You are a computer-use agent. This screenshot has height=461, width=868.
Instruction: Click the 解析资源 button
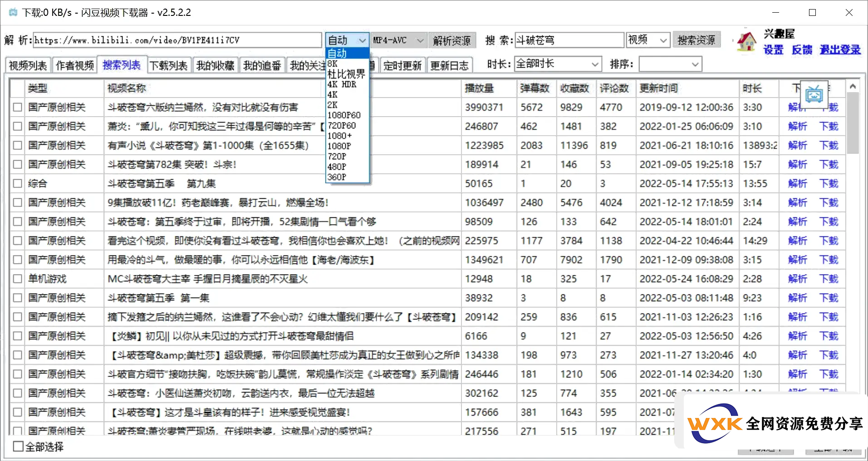click(x=451, y=41)
